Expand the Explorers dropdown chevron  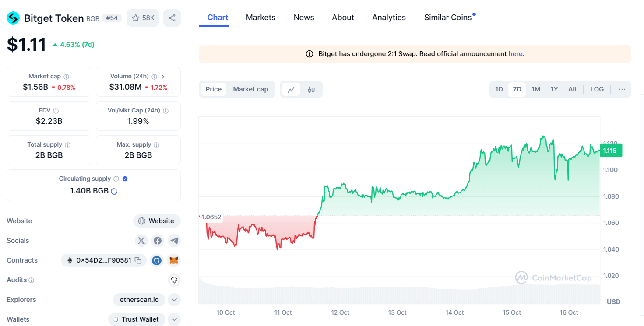coord(174,300)
